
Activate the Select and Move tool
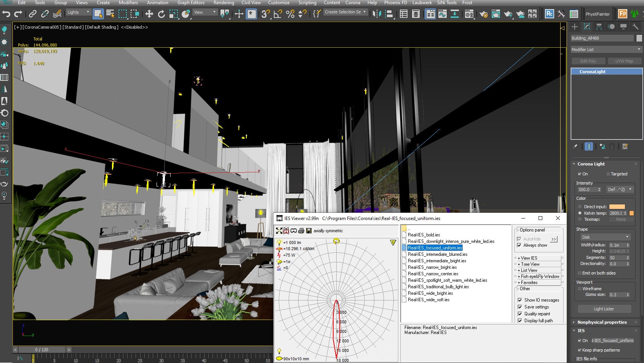(149, 14)
